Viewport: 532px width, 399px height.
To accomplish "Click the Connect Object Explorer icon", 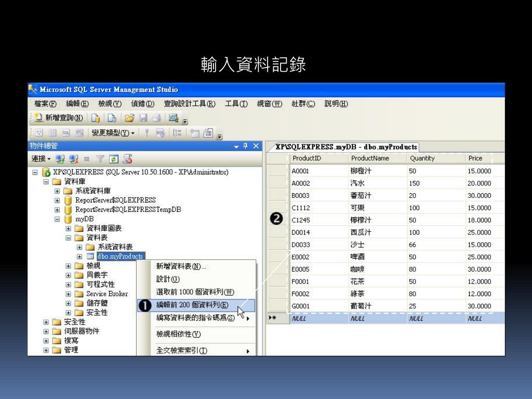I will [60, 159].
